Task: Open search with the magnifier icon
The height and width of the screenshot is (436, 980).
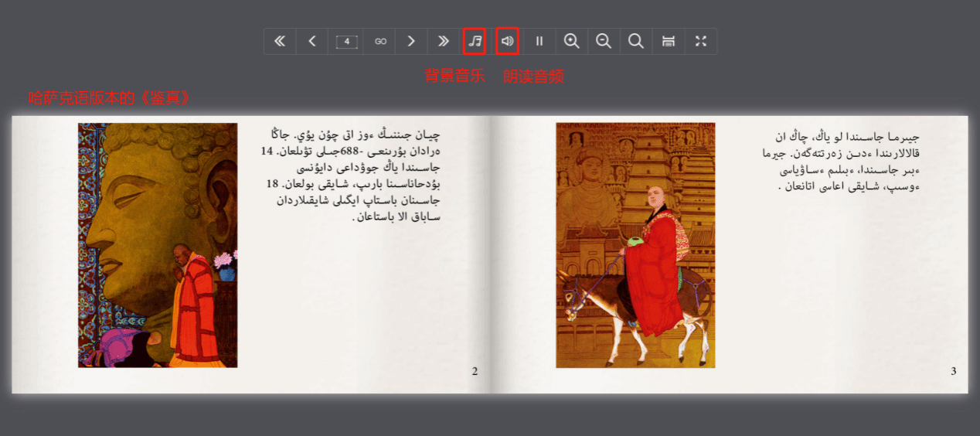Action: [636, 42]
